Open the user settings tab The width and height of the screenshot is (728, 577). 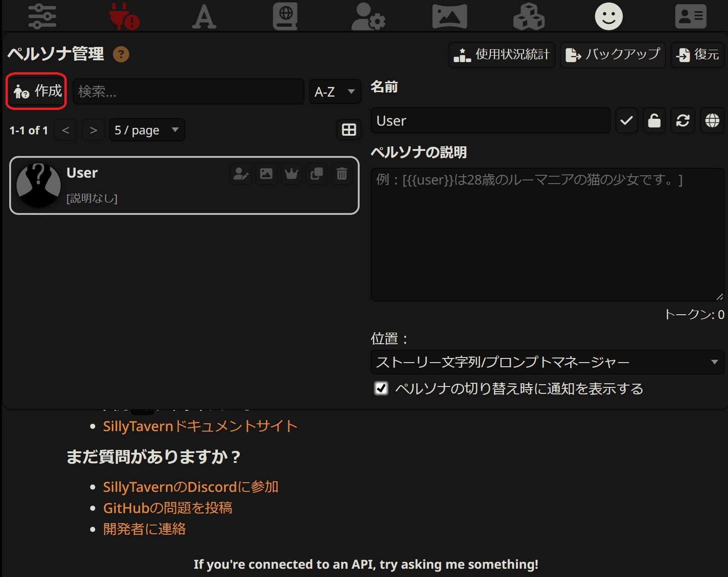(368, 17)
